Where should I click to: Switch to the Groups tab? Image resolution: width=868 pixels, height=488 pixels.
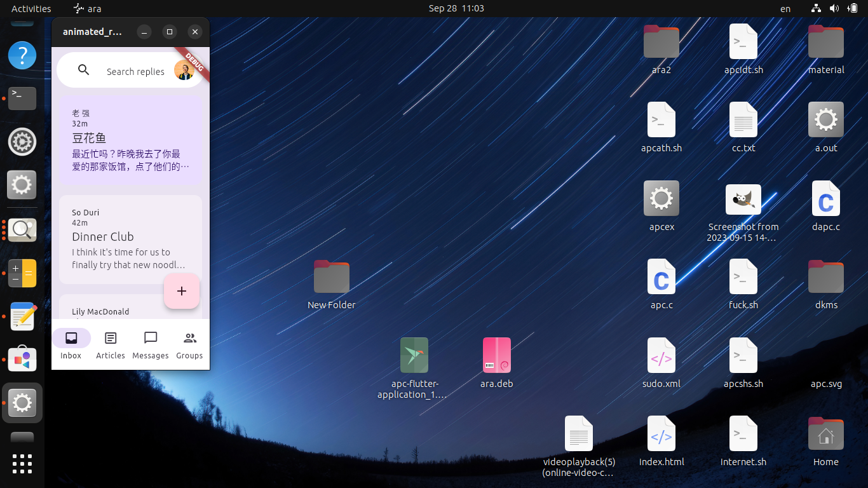pos(189,344)
